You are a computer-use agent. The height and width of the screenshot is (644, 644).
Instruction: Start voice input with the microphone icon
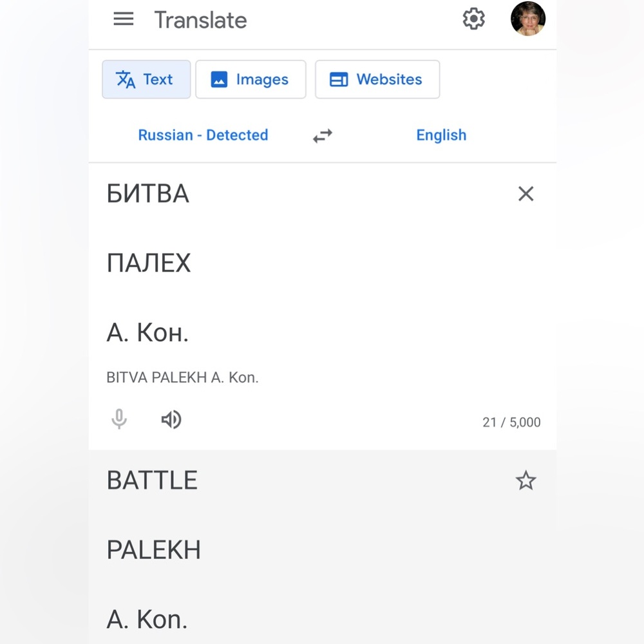(x=119, y=419)
